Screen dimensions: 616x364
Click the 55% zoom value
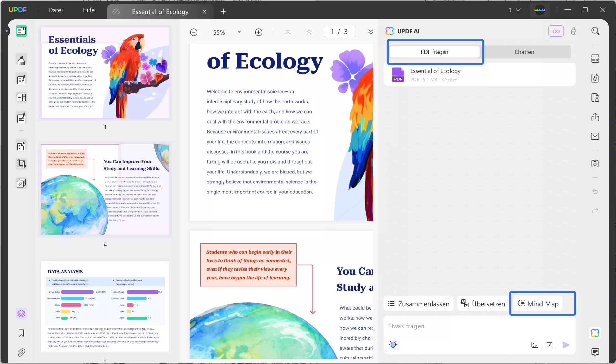click(x=219, y=32)
